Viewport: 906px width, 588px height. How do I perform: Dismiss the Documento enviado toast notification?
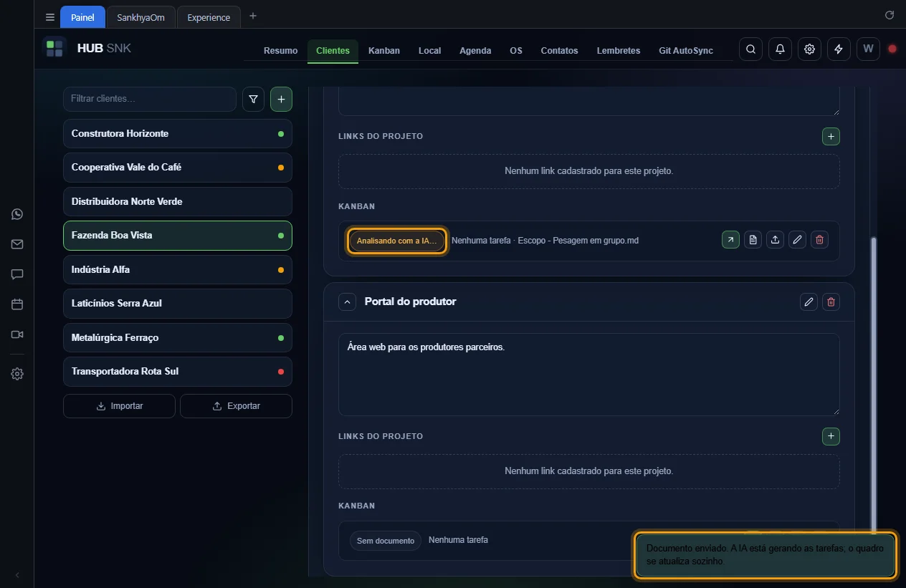point(765,555)
